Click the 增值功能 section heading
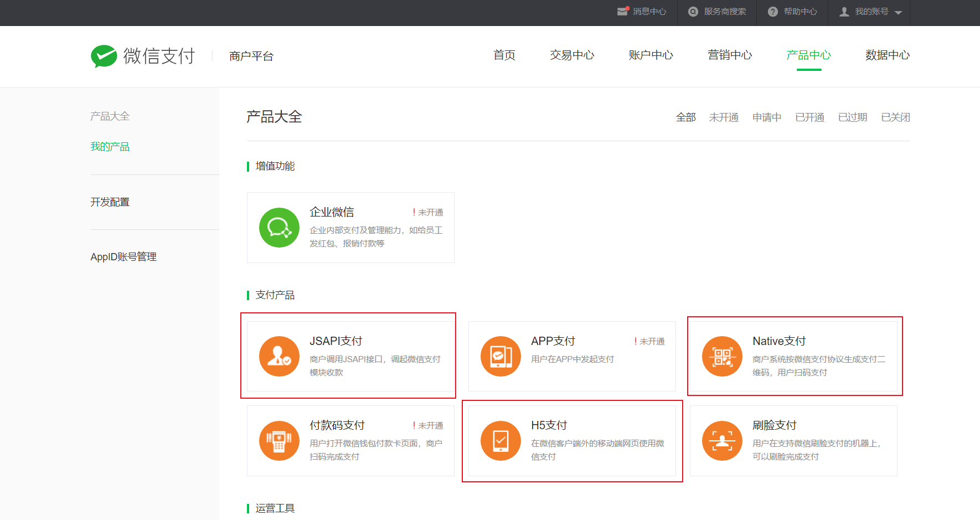Screen dimensions: 980x520 pyautogui.click(x=275, y=166)
